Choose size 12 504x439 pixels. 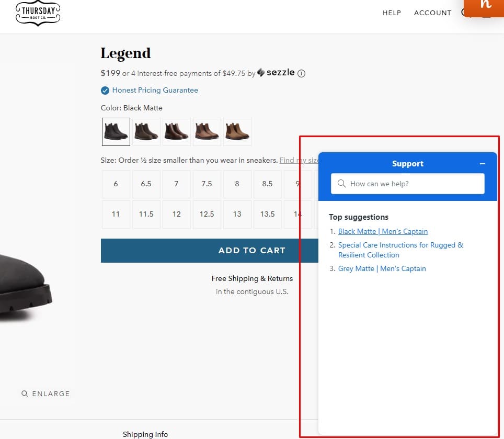pos(177,214)
